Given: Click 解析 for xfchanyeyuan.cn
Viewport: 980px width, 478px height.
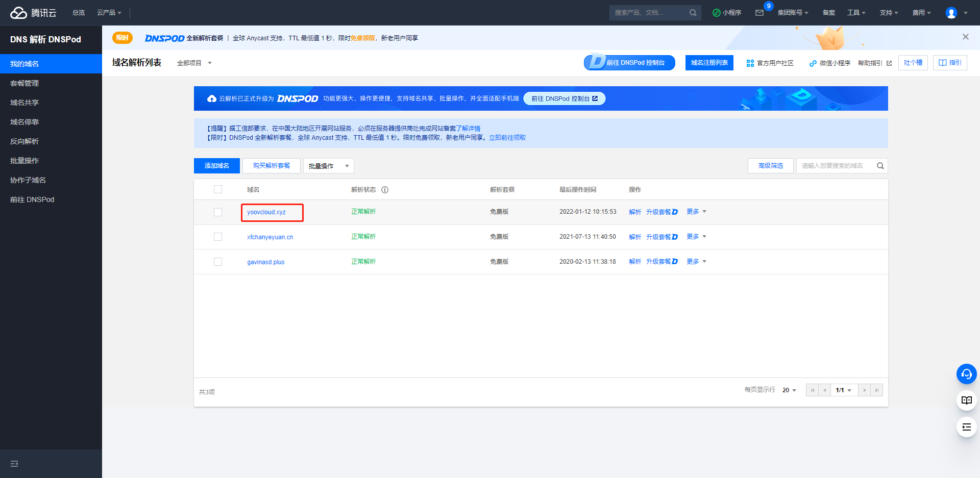Looking at the screenshot, I should click(635, 237).
